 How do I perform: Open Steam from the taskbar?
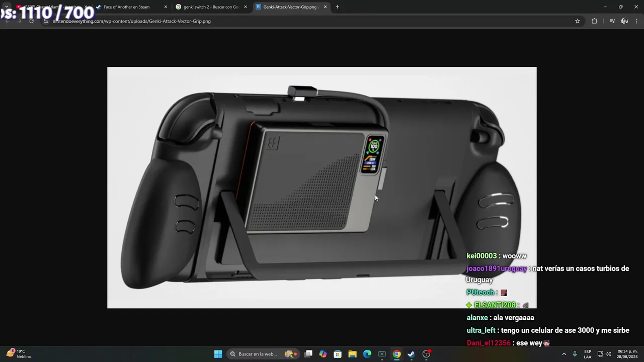point(412,354)
